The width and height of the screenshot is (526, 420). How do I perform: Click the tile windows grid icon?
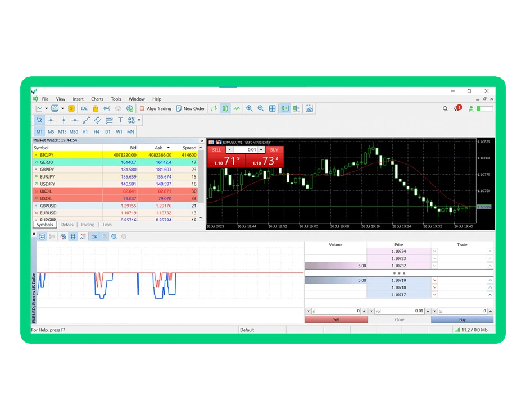[x=273, y=108]
